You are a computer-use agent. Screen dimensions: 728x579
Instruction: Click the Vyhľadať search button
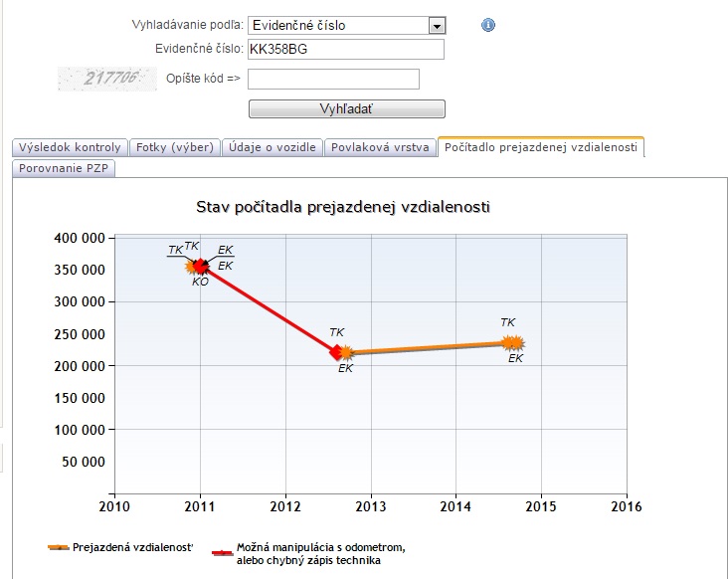pyautogui.click(x=347, y=109)
